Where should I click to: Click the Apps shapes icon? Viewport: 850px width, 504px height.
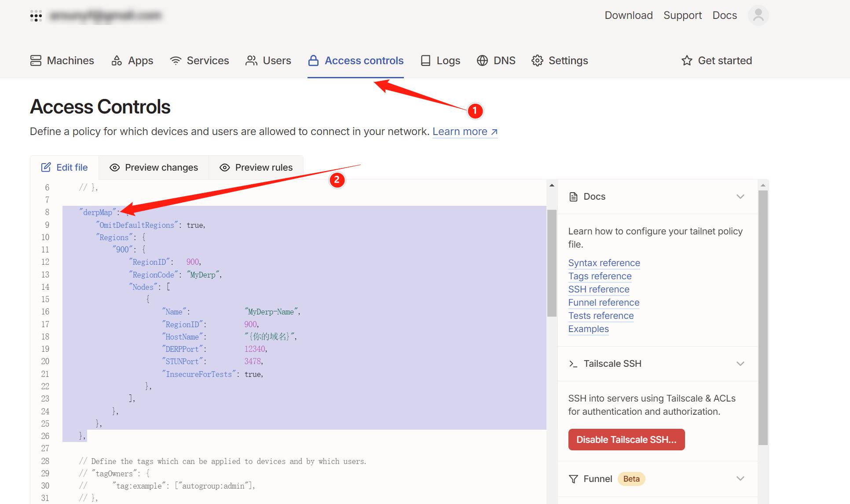(117, 61)
